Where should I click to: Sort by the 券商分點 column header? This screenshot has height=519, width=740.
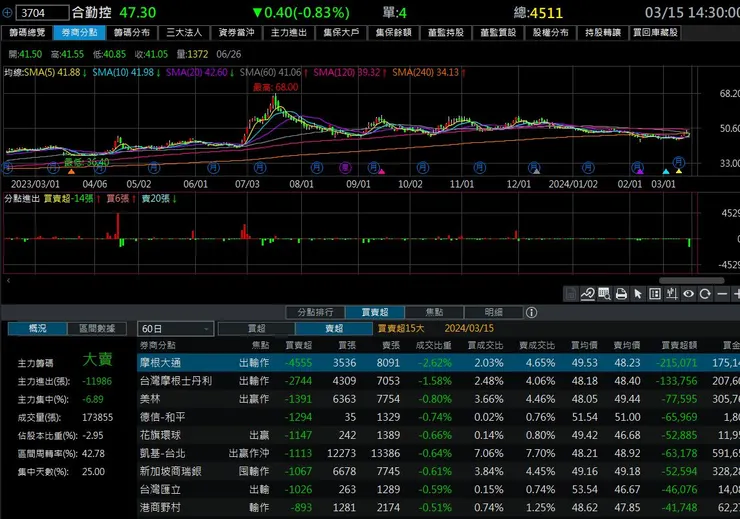click(x=158, y=345)
